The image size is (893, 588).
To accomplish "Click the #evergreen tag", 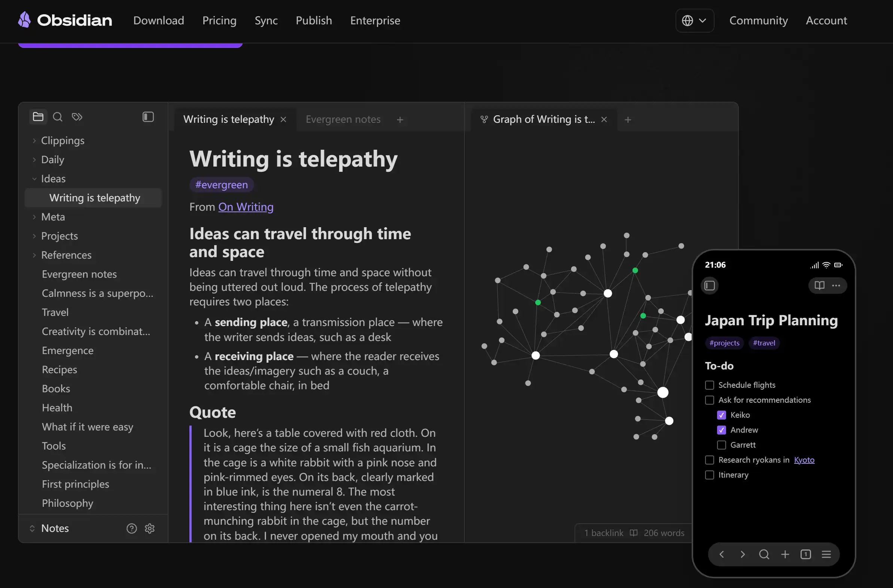I will 221,185.
